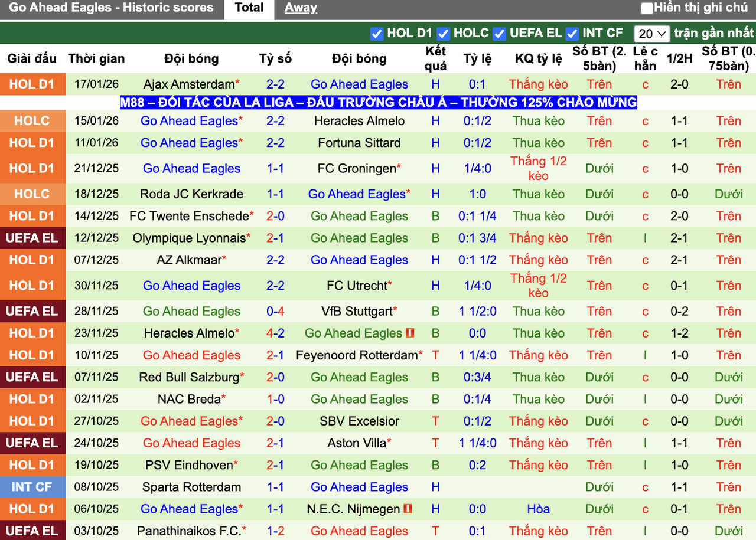Click the INT CF badge next to Sparta Rotterdam

click(x=33, y=487)
